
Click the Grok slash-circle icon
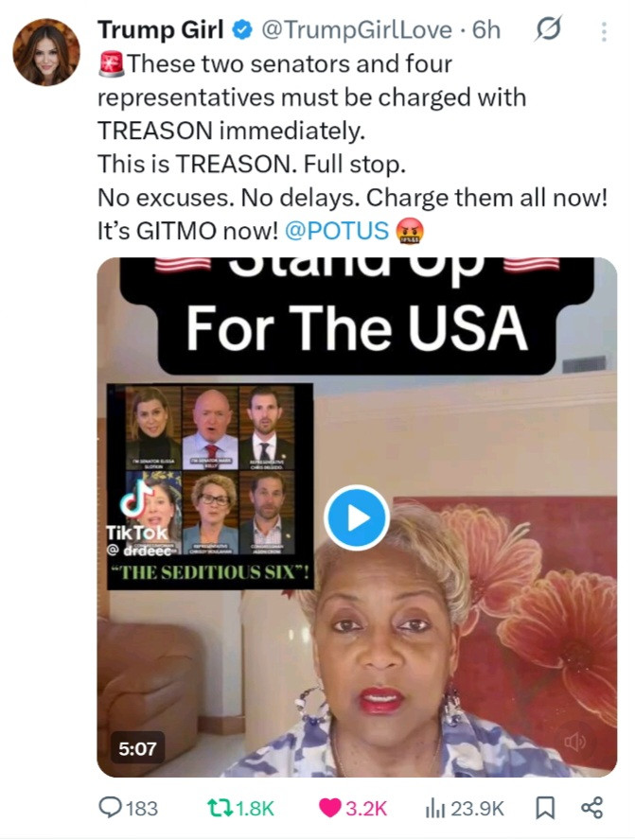click(x=548, y=29)
